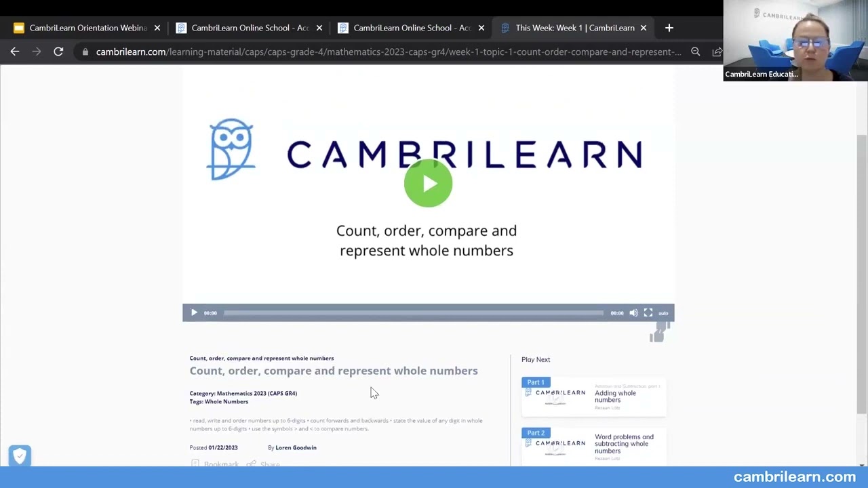Click the Part 1 blue label badge
Viewport: 868px width, 488px height.
536,382
